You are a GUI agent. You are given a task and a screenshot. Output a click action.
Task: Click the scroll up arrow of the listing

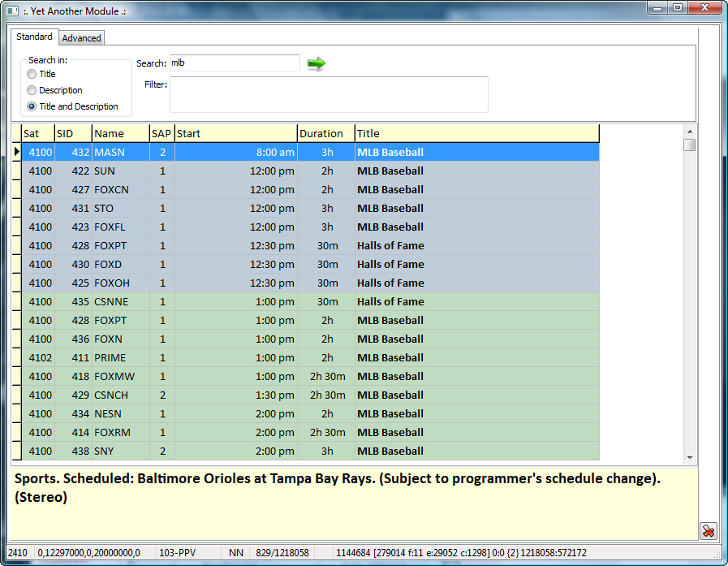pyautogui.click(x=690, y=132)
